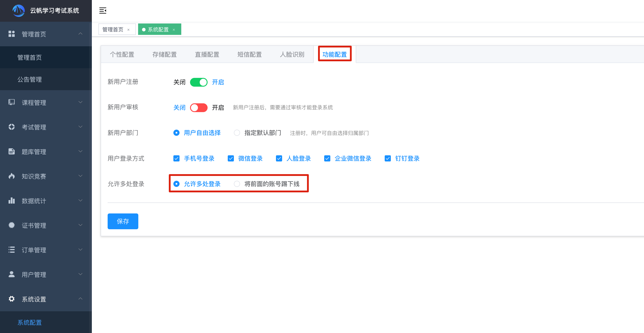Expand the 证书管理 menu chevron
This screenshot has height=333, width=644.
(80, 225)
